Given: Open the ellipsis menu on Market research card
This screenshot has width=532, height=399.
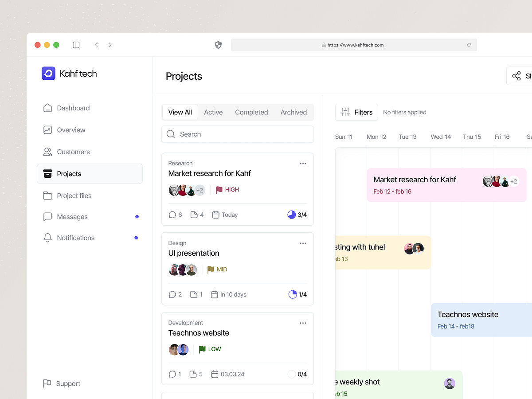Looking at the screenshot, I should tap(303, 163).
